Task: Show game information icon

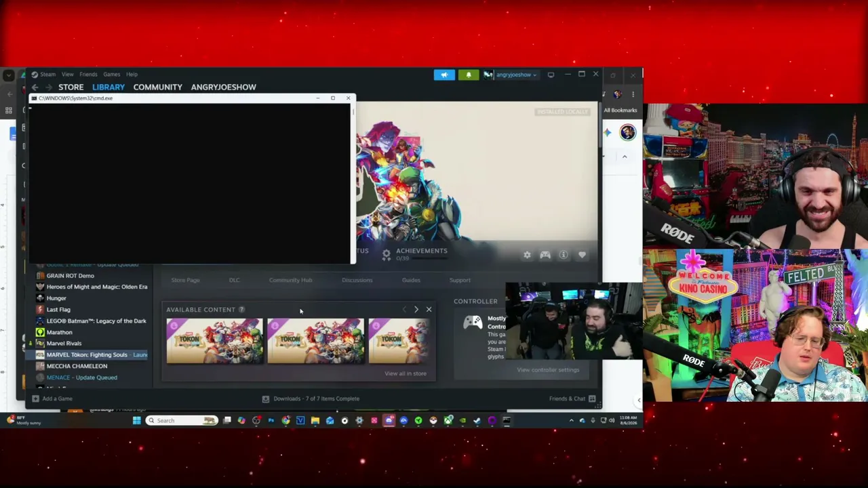Action: coord(564,255)
